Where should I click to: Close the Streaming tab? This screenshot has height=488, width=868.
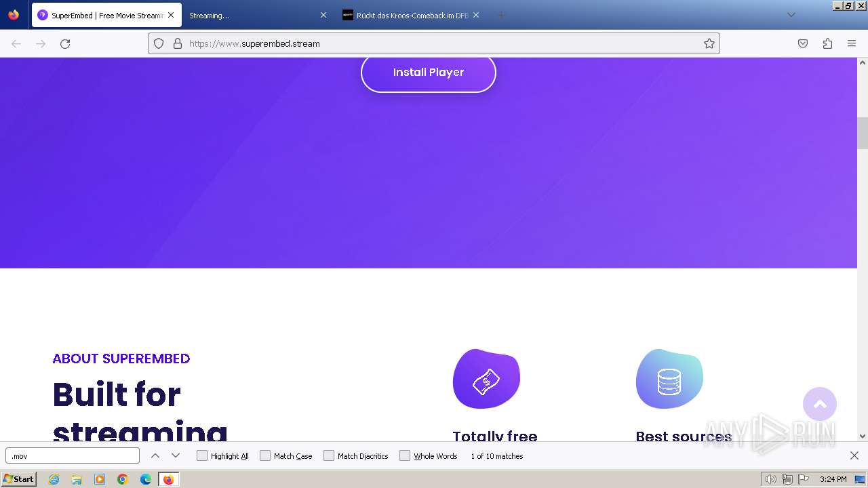tap(323, 15)
